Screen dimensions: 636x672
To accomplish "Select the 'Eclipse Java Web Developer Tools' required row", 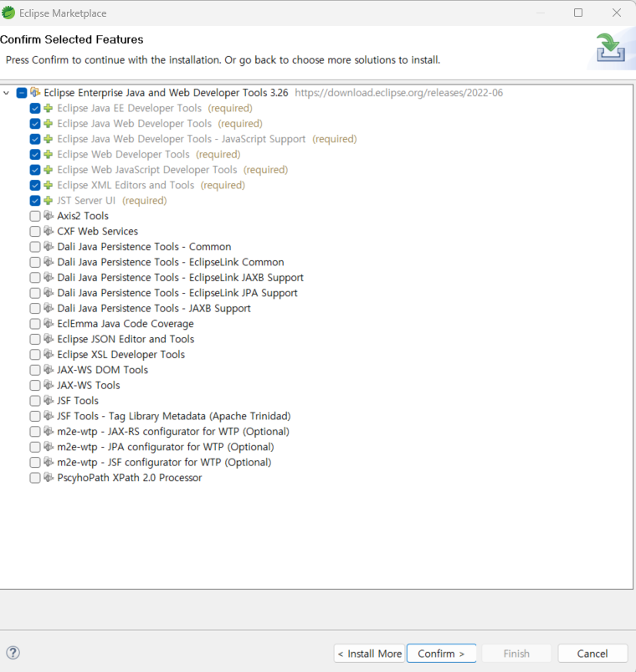I will click(x=160, y=123).
